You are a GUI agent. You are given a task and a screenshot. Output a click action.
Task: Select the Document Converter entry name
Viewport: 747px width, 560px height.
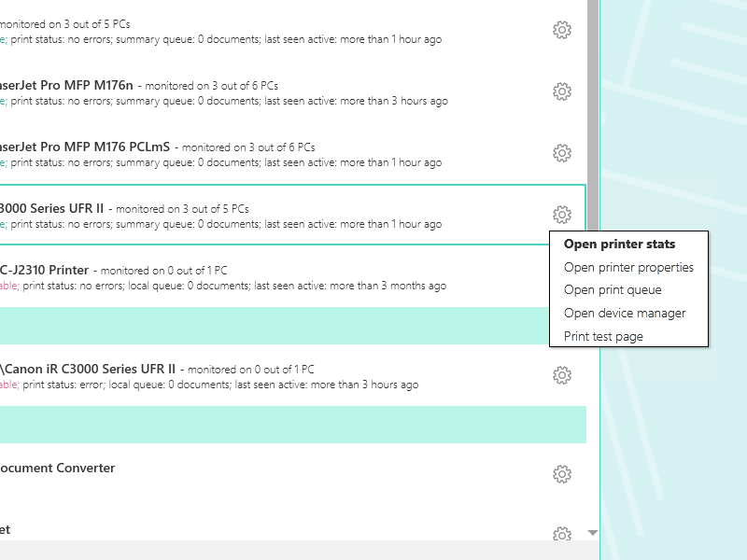point(56,468)
